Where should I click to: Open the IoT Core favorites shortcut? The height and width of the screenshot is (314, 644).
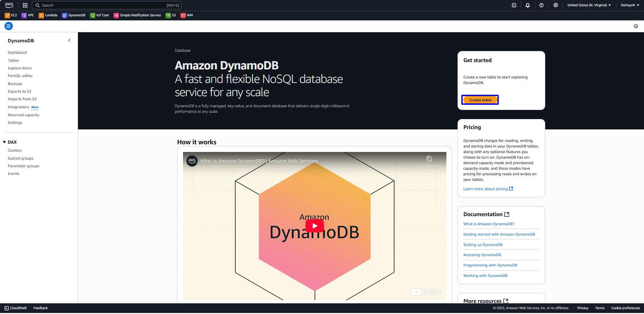(x=99, y=15)
